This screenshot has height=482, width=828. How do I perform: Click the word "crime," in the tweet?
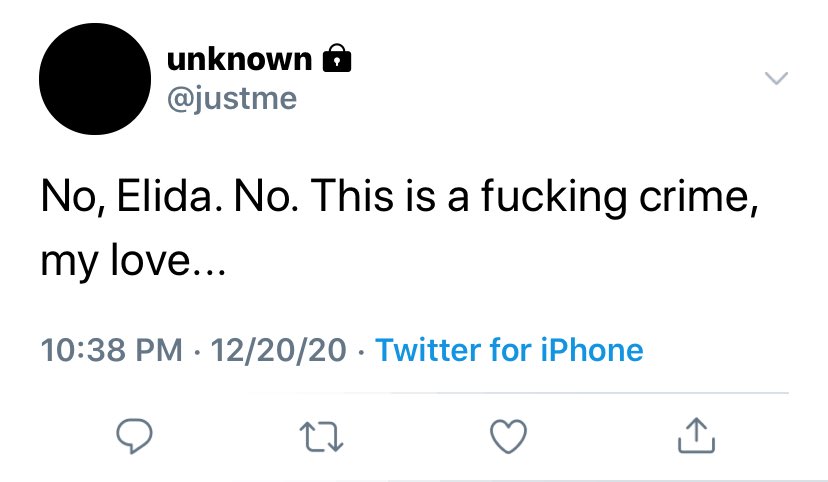pos(699,196)
